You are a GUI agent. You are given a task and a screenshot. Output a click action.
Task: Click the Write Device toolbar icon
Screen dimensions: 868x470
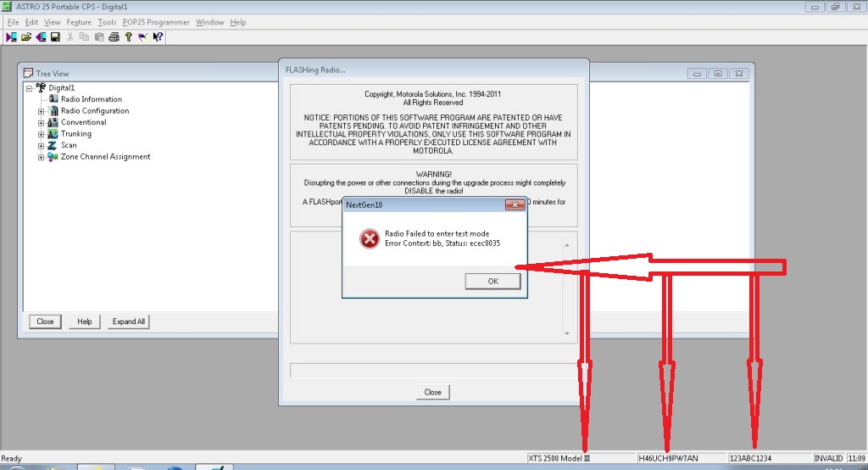[x=41, y=37]
